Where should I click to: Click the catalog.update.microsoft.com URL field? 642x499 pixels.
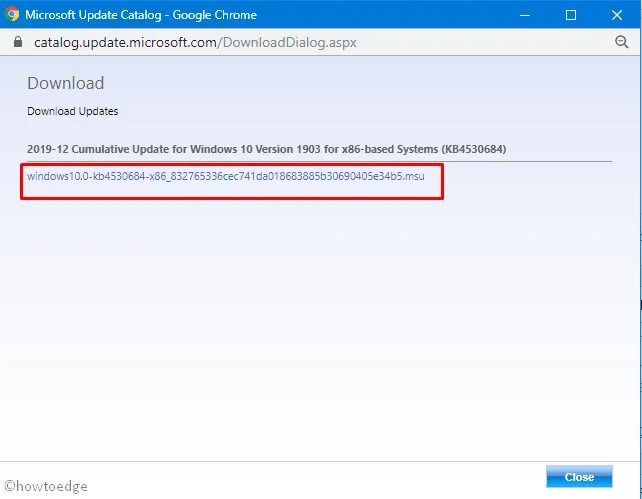tap(195, 42)
